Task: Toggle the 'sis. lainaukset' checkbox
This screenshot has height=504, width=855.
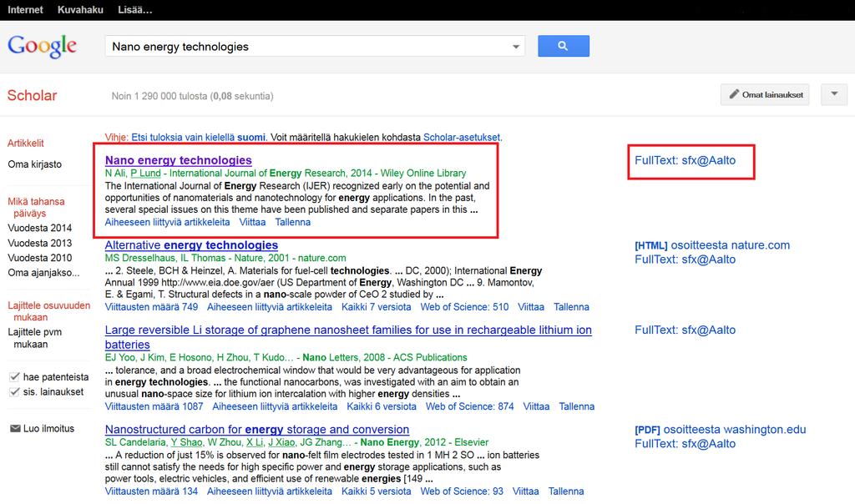Action: (x=15, y=391)
